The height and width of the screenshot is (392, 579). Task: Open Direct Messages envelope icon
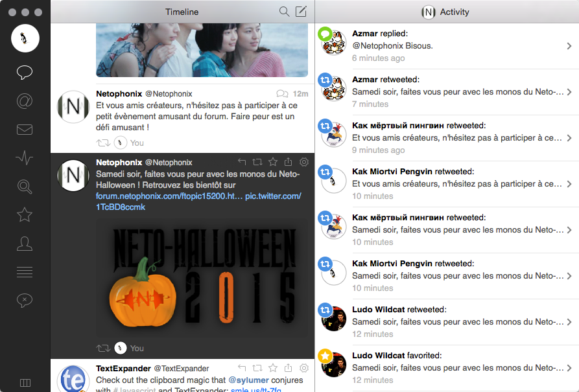pyautogui.click(x=25, y=130)
